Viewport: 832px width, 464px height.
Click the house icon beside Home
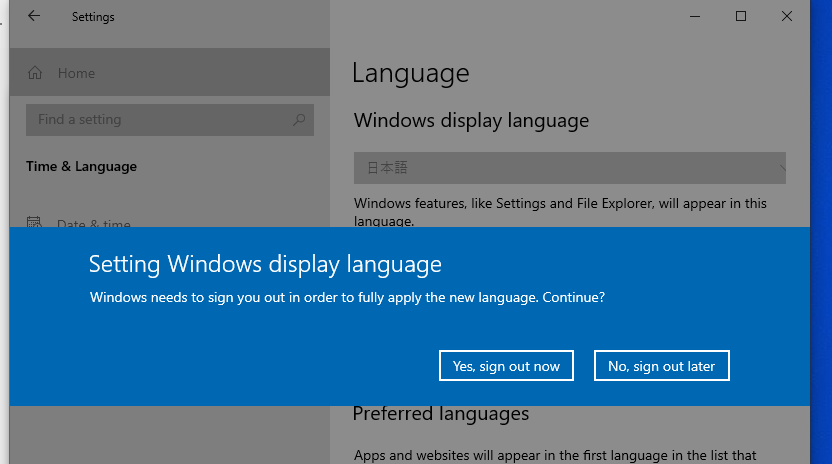(35, 73)
